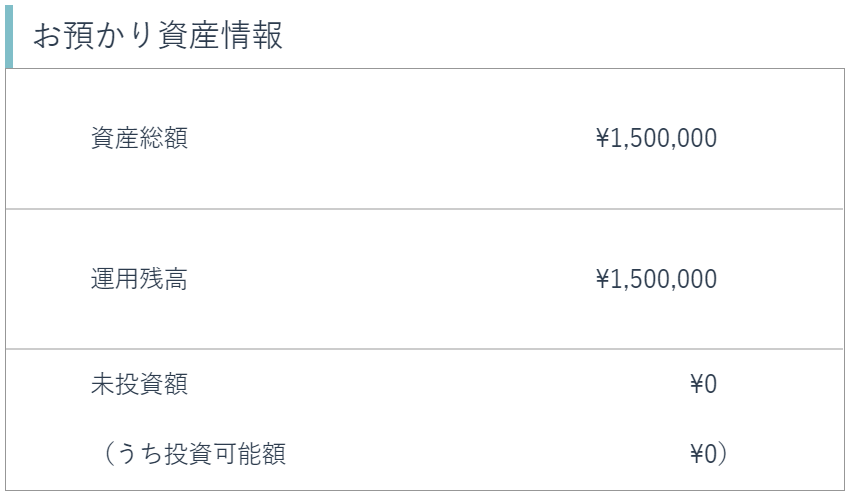This screenshot has width=851, height=497.
Task: Click the ¥0 value beside うち投資可能額
Action: point(703,454)
